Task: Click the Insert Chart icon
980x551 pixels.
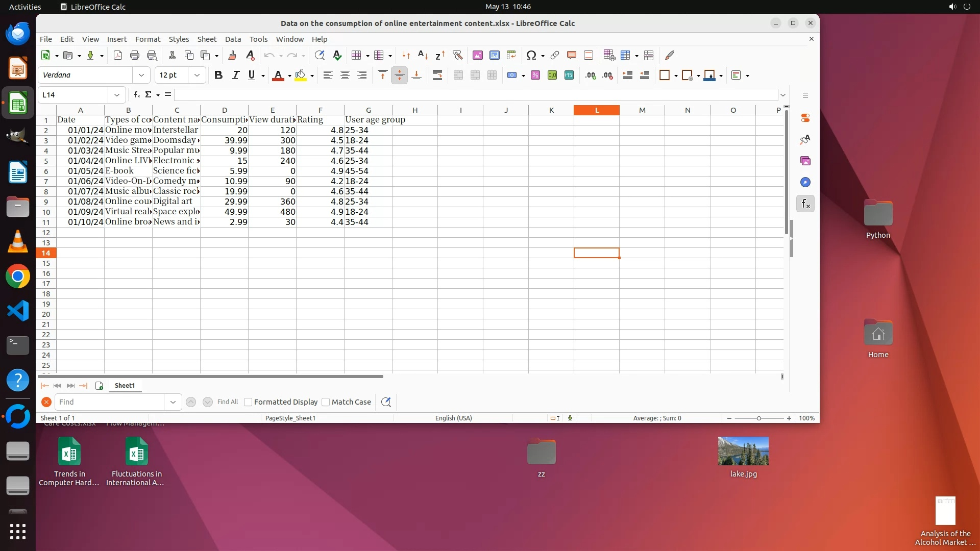Action: click(494, 55)
